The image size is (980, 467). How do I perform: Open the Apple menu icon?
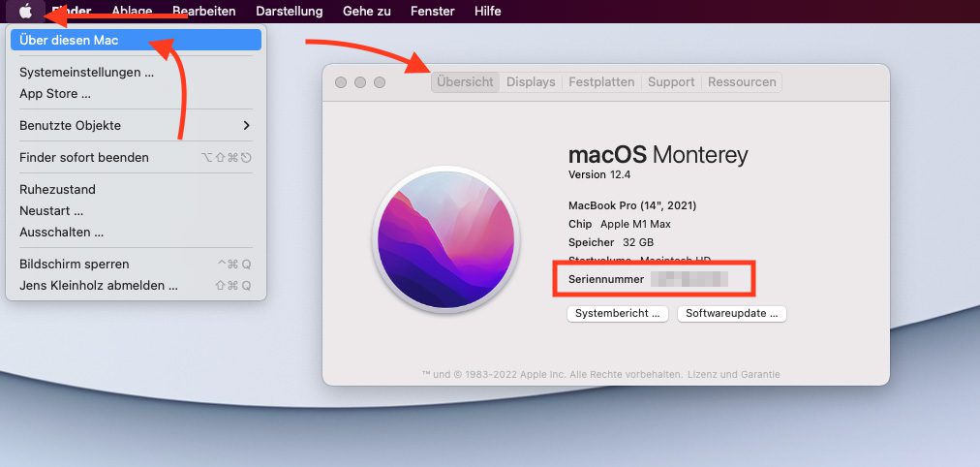[x=25, y=11]
